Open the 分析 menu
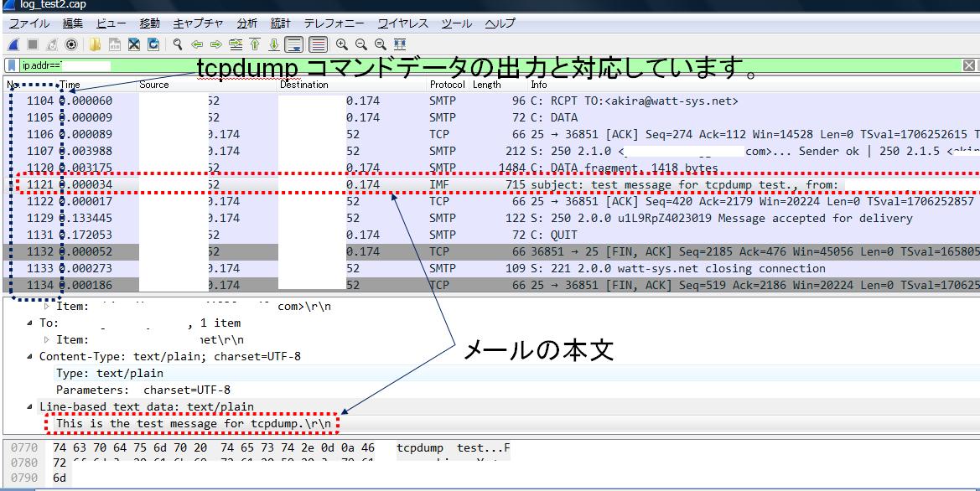 (x=246, y=23)
